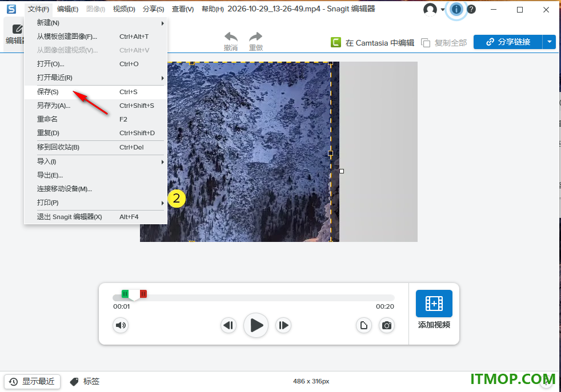Open the 视频(D) menu
Screen dimensions: 561x392
(x=124, y=9)
